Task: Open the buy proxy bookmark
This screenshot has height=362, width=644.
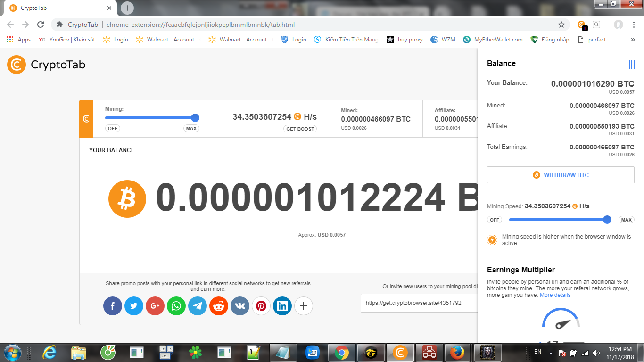Action: click(405, 40)
